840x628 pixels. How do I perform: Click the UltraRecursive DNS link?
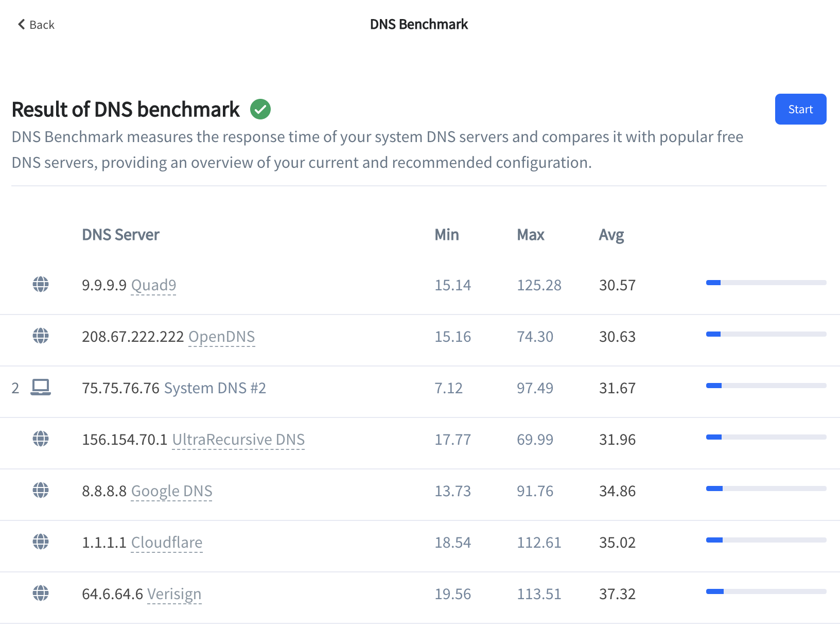click(x=238, y=440)
